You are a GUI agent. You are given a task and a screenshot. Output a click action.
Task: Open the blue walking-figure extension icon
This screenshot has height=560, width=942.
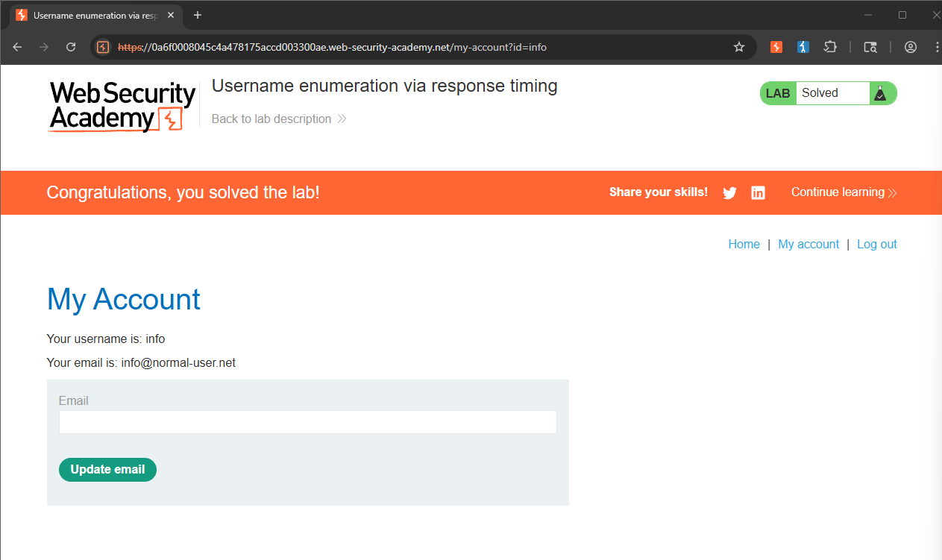click(803, 47)
